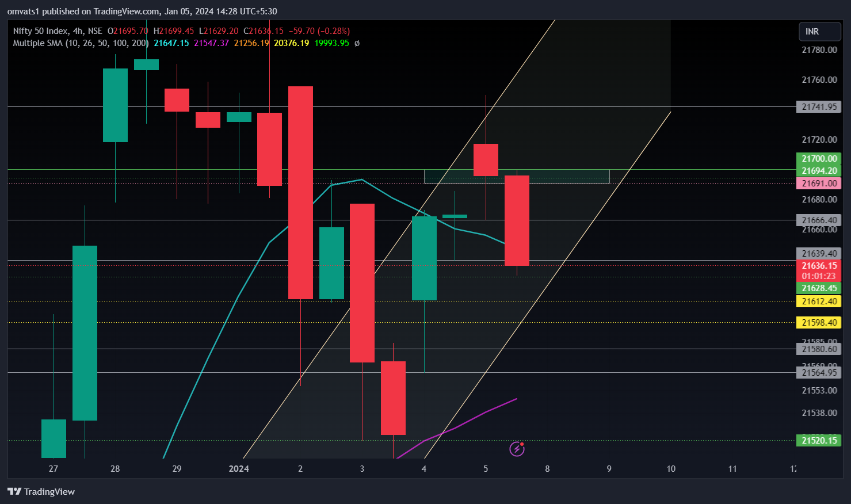Click the pink 21691.00 price label
851x504 pixels.
point(819,184)
